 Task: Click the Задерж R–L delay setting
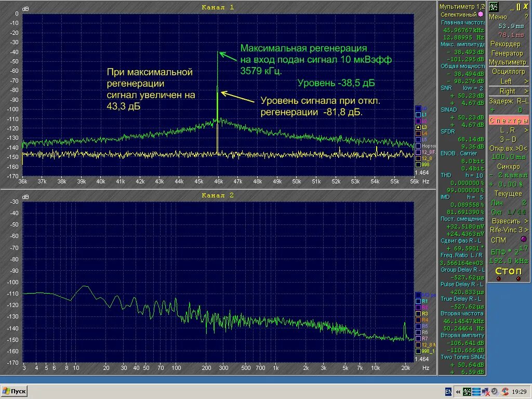click(509, 101)
